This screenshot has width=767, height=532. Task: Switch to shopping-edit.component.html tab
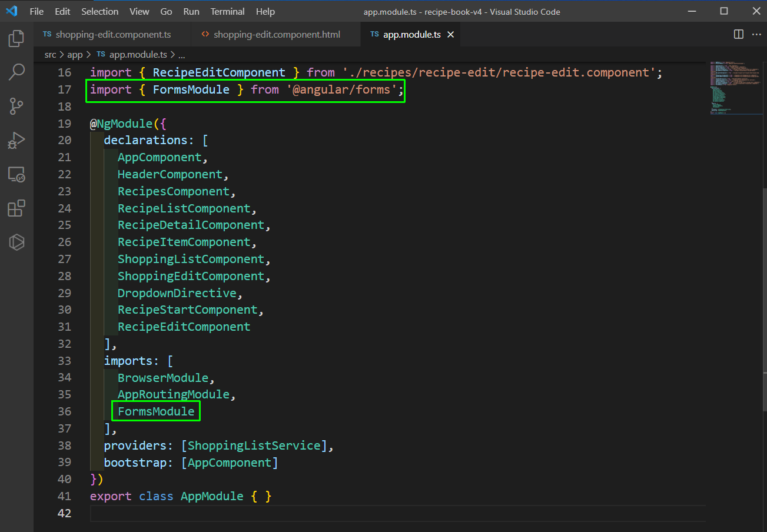tap(277, 35)
